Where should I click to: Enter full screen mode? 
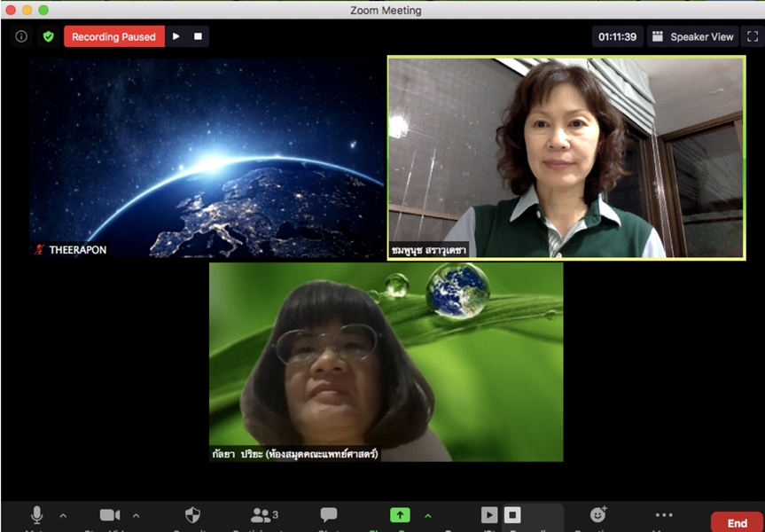point(752,36)
